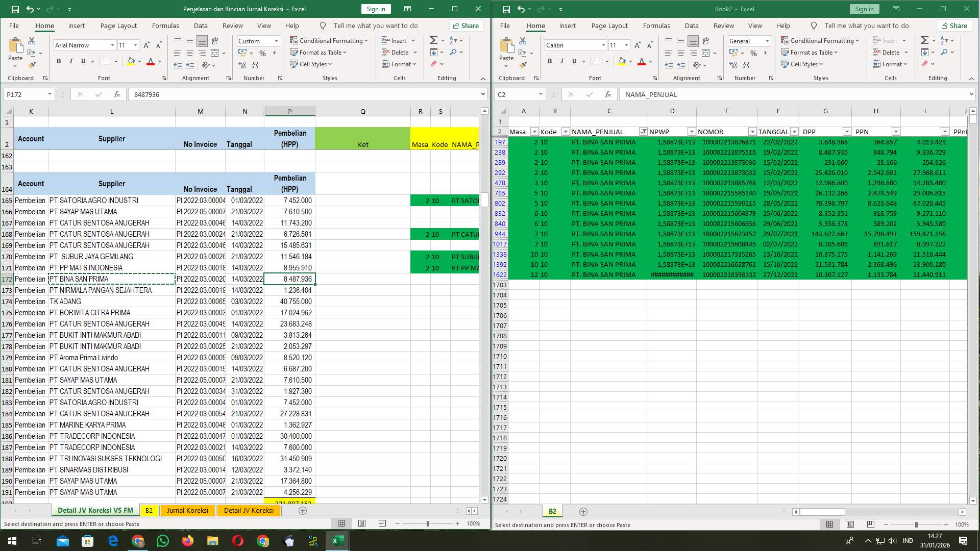Select the AutoSum icon
980x551 pixels.
(432, 40)
